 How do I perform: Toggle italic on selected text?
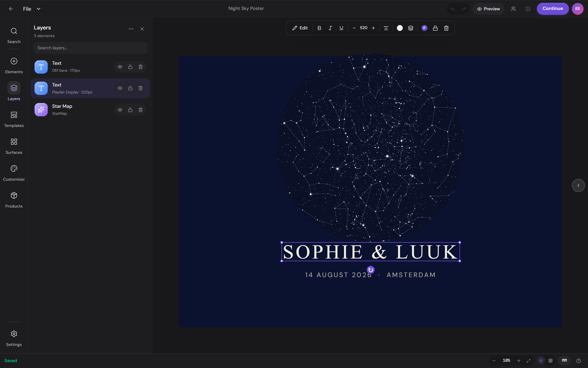(330, 28)
